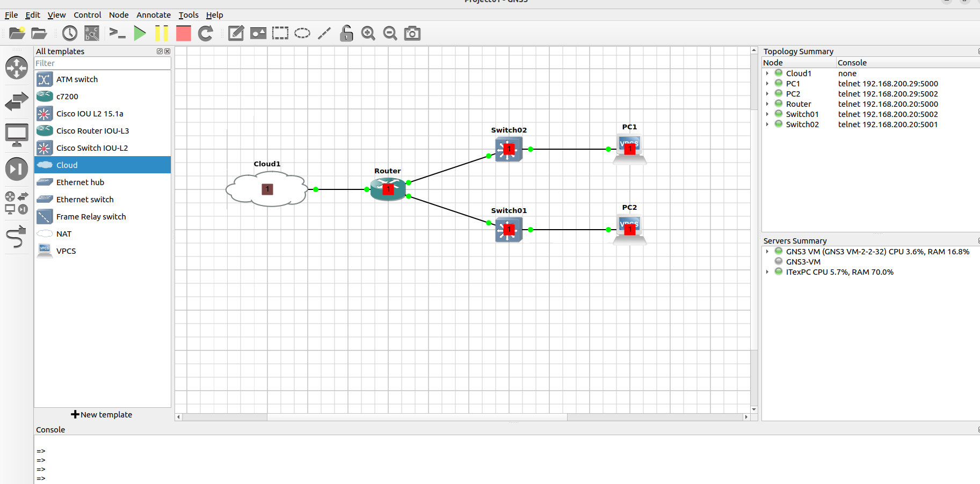Expand the Cloud1 node in Topology Summary

(x=767, y=74)
